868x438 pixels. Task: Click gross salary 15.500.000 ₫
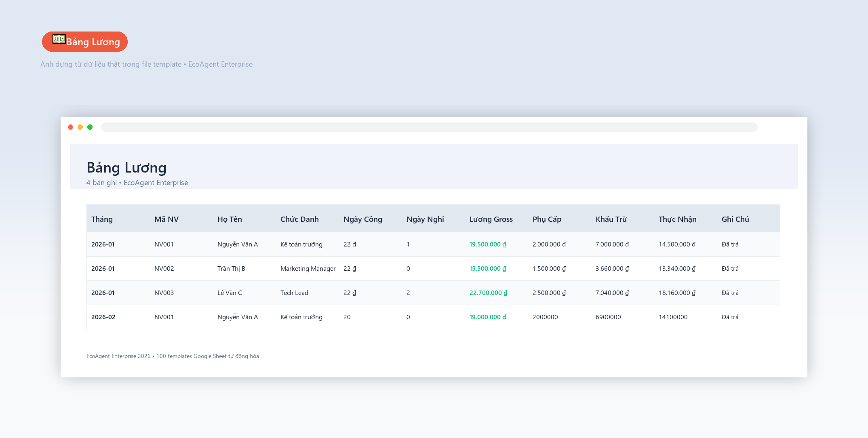pos(488,269)
